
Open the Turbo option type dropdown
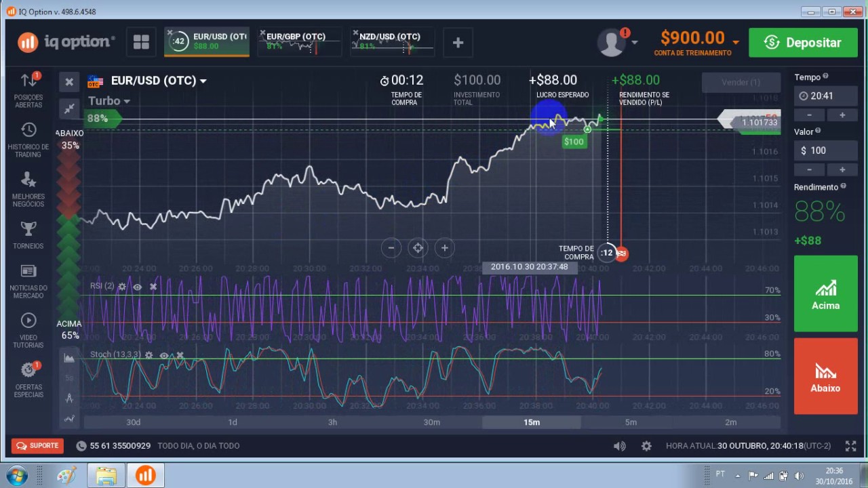(108, 101)
